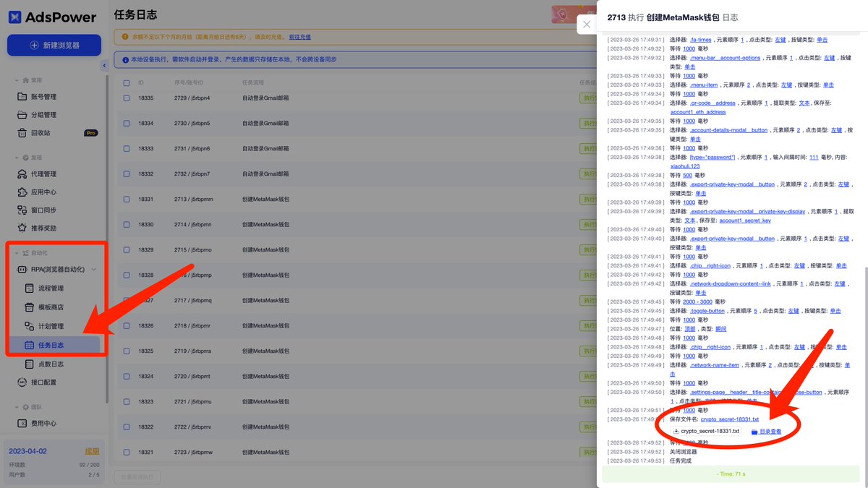Collapse the 团队 sidebar section

click(17, 407)
